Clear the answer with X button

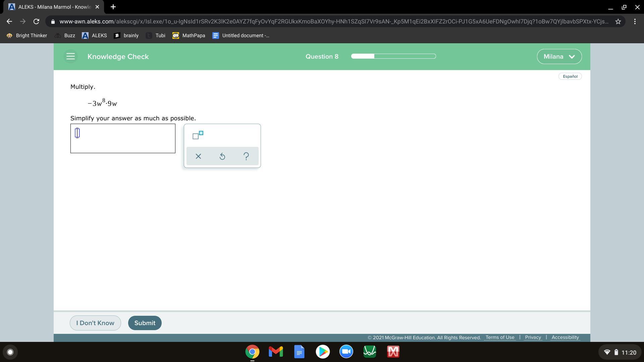click(198, 156)
